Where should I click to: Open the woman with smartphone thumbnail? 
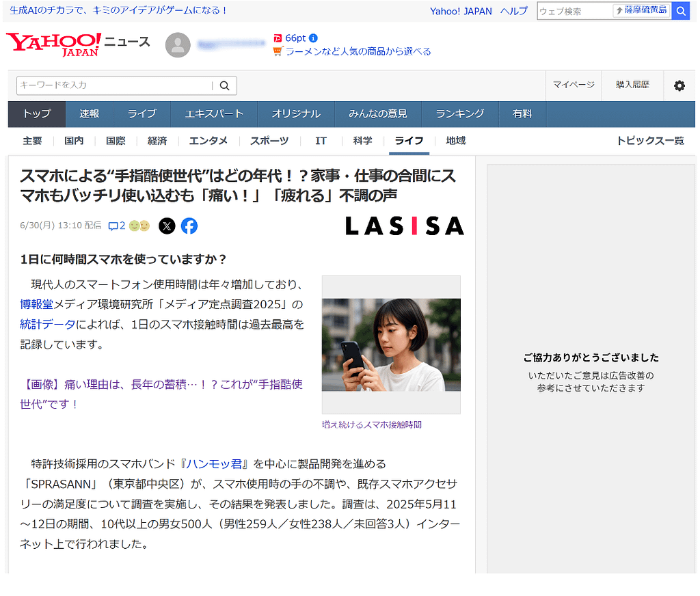(391, 344)
